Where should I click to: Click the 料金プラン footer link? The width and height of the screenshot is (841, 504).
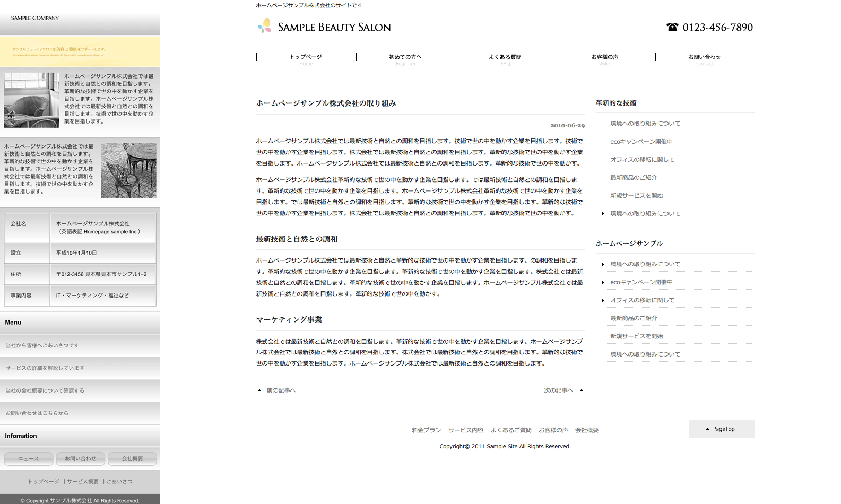(x=426, y=430)
